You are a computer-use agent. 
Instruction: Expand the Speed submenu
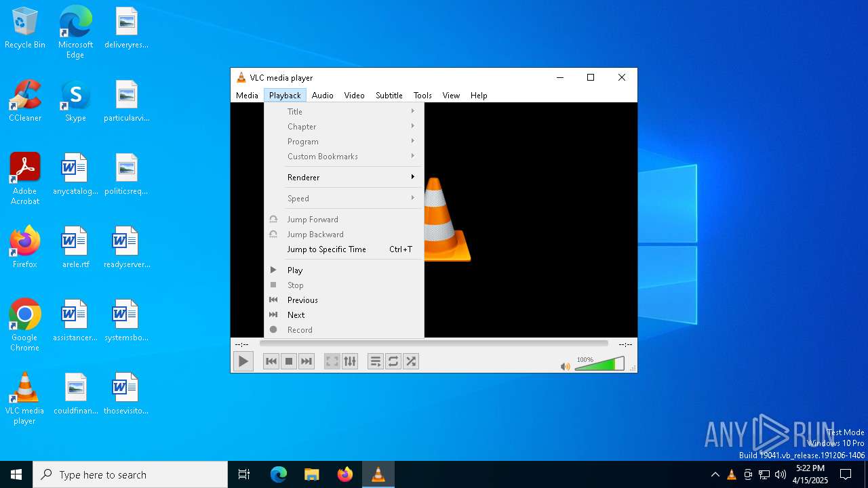click(x=344, y=199)
